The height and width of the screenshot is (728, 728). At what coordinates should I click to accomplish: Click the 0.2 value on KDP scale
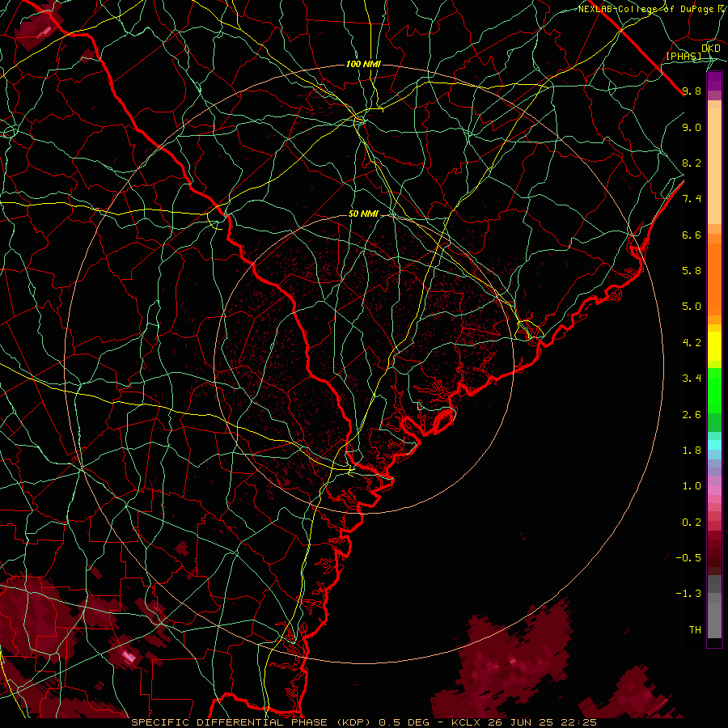point(692,523)
